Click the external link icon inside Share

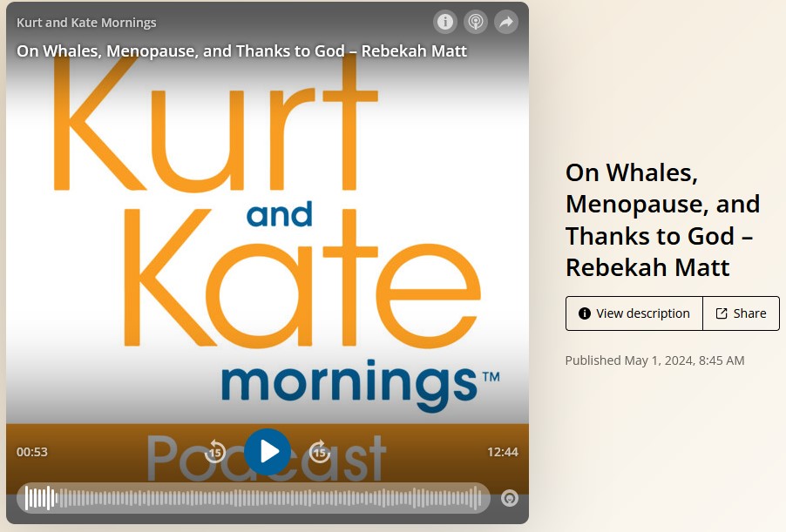(x=722, y=313)
